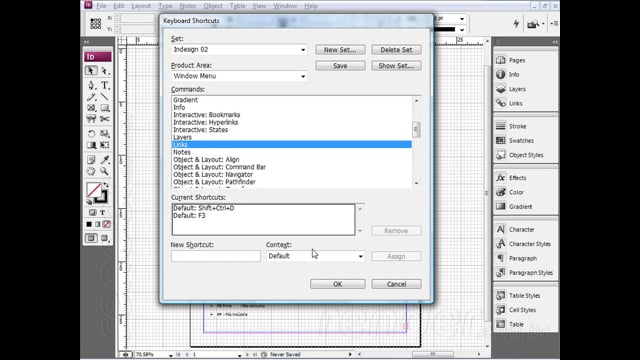
Task: Select the Type tool
Action: (105, 85)
